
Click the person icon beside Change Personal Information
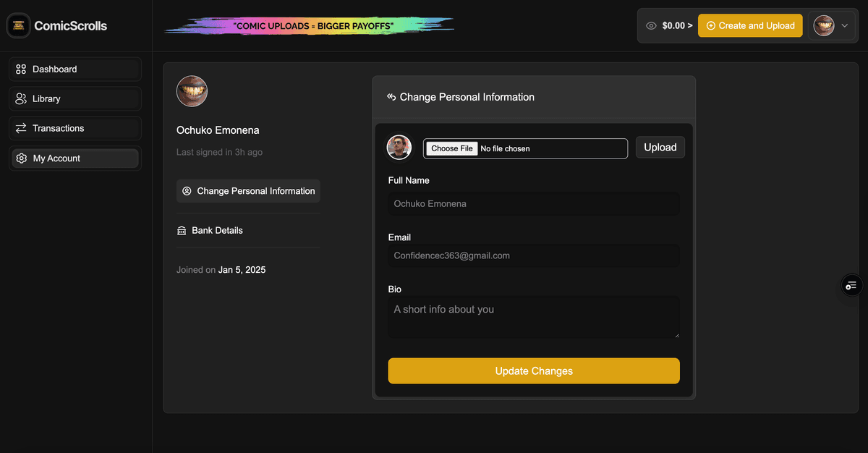click(186, 190)
